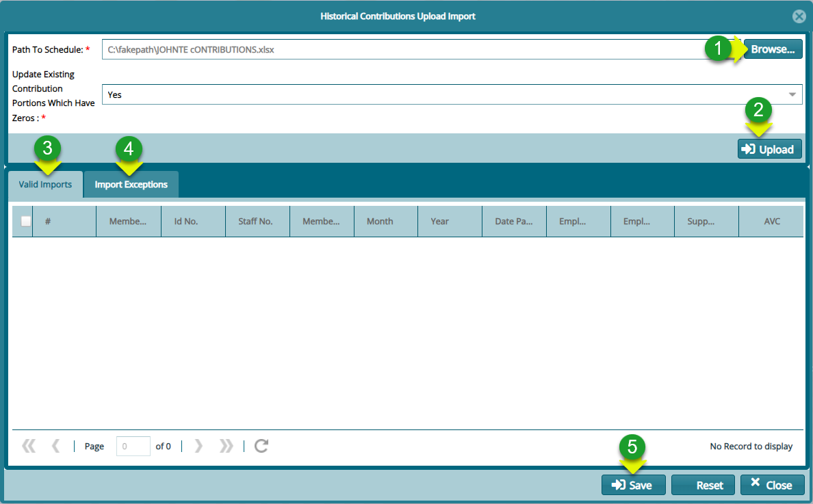Select the Staff No. column header
The width and height of the screenshot is (813, 504).
pyautogui.click(x=258, y=221)
